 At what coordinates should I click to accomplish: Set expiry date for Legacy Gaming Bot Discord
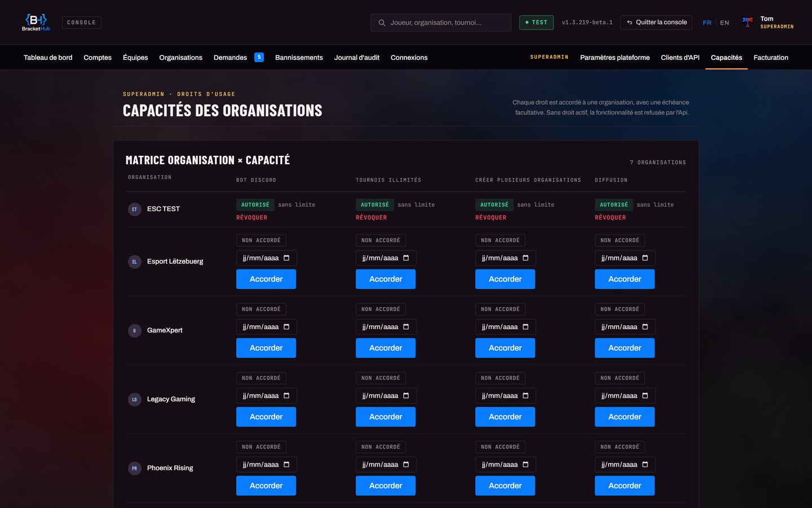pos(267,396)
